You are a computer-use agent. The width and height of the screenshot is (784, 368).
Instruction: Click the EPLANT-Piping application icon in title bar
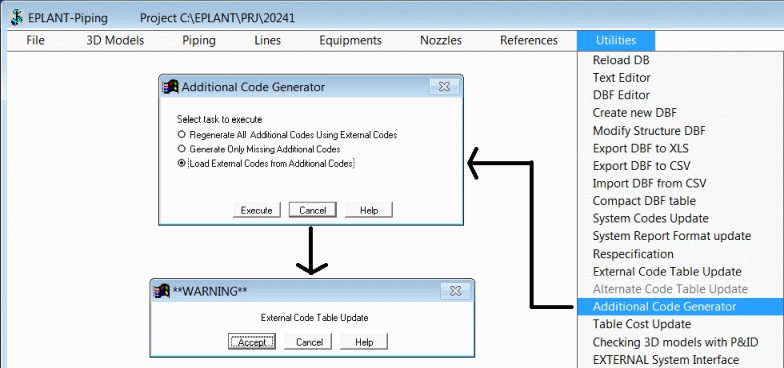(x=16, y=18)
